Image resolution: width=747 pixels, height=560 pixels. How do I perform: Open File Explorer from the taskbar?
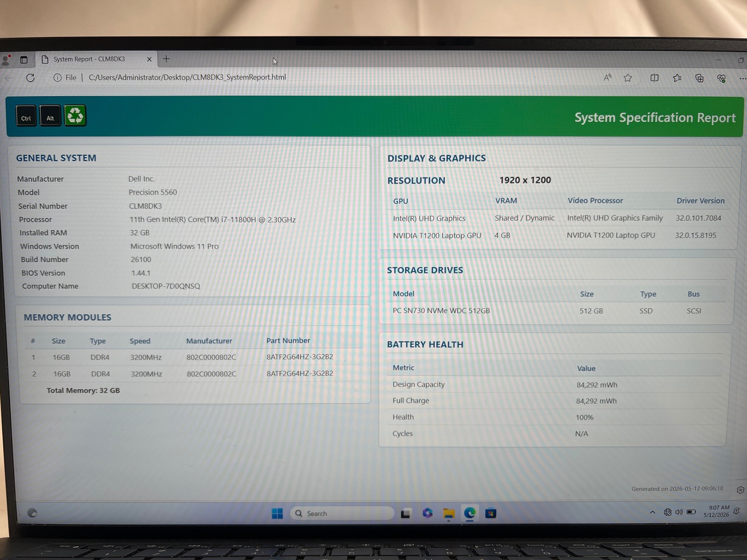[x=449, y=513]
